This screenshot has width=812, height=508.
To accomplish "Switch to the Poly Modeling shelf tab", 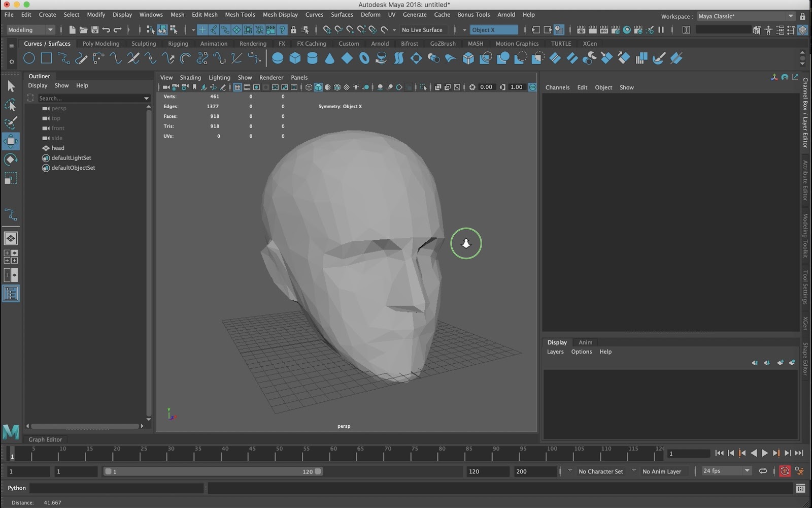I will pyautogui.click(x=100, y=44).
